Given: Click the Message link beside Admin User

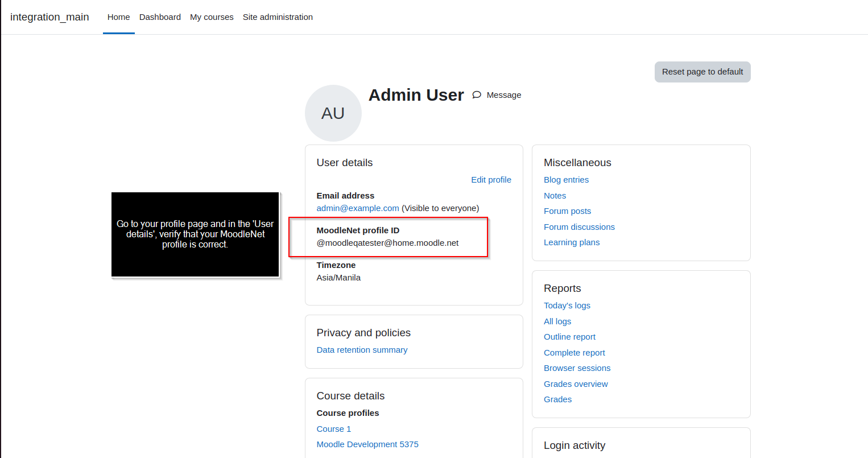Looking at the screenshot, I should [x=504, y=95].
